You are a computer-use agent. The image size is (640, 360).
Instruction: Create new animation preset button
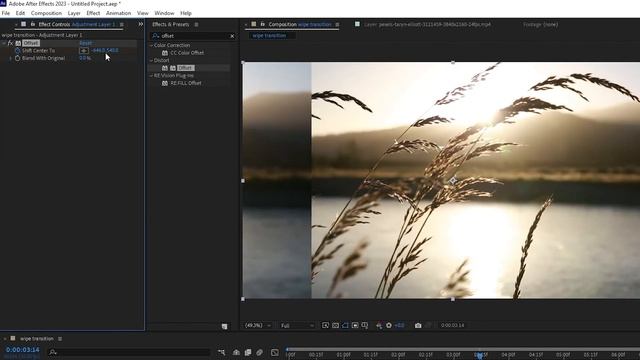pyautogui.click(x=224, y=327)
